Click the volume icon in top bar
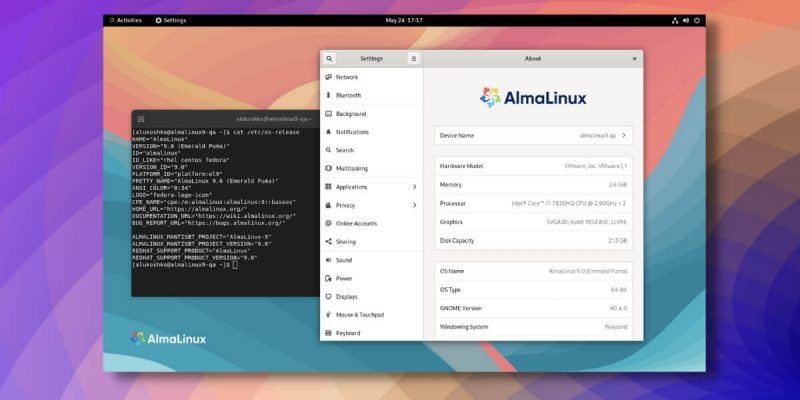Viewport: 800px width, 400px height. [686, 20]
